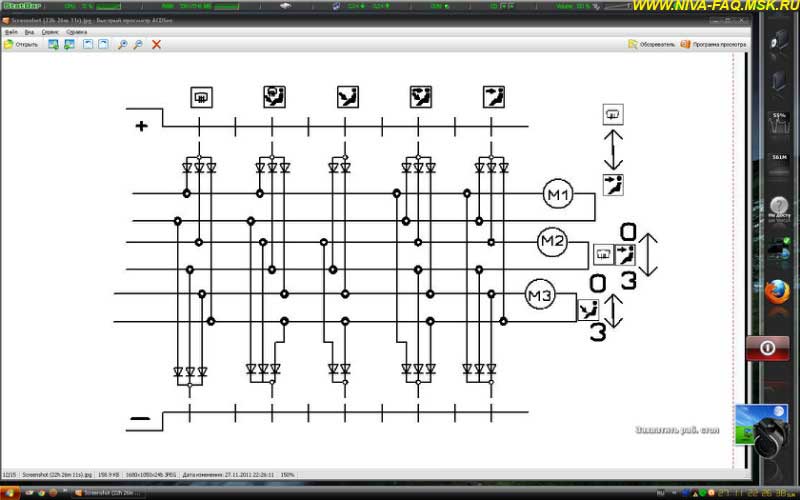This screenshot has height=500, width=800.
Task: Click the M2 motor symbol in diagram
Action: pos(552,242)
